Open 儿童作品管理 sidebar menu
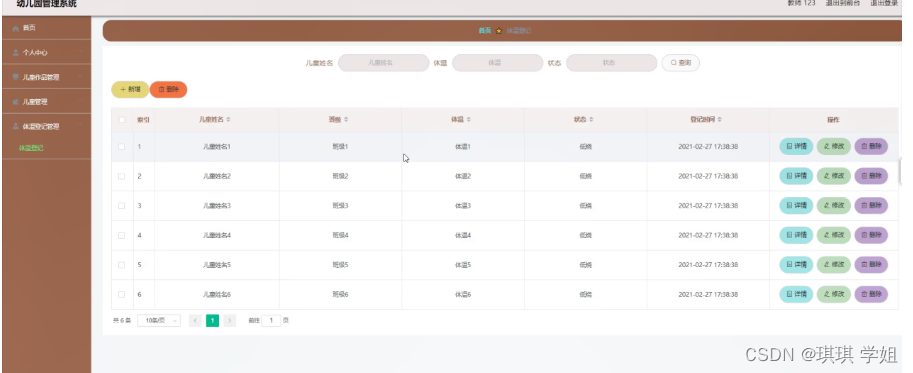Screen dimensions: 913x373 pos(47,77)
